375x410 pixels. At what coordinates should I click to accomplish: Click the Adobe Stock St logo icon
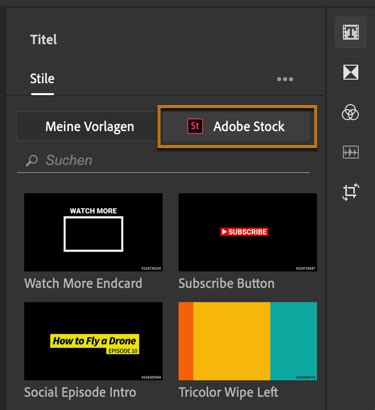195,126
